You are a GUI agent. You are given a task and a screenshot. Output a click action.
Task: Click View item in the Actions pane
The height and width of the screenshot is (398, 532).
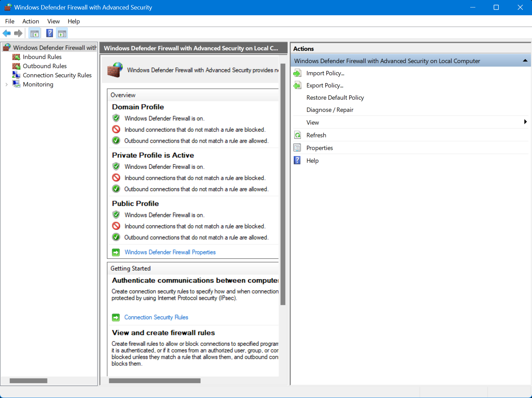pyautogui.click(x=312, y=122)
